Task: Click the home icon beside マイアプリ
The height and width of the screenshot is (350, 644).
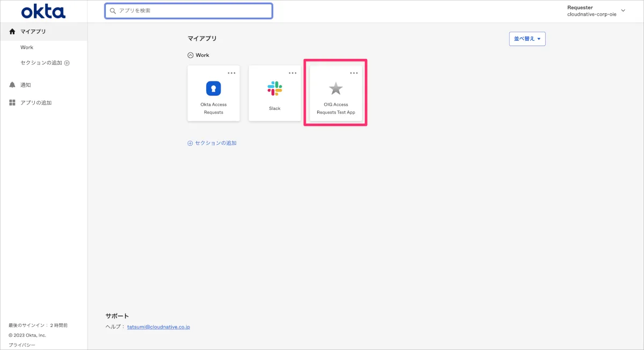Action: click(12, 32)
